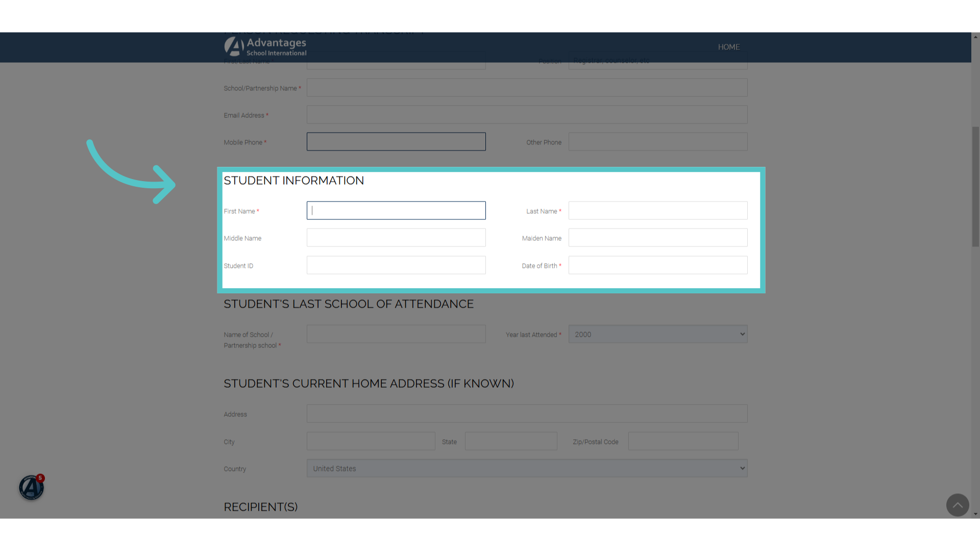Click the student First Name field
Screen dimensions: 980x551
click(396, 211)
